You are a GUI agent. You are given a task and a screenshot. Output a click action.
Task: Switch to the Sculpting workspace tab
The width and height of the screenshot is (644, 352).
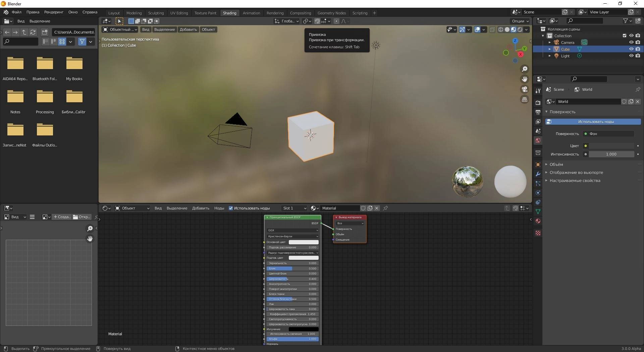point(156,13)
